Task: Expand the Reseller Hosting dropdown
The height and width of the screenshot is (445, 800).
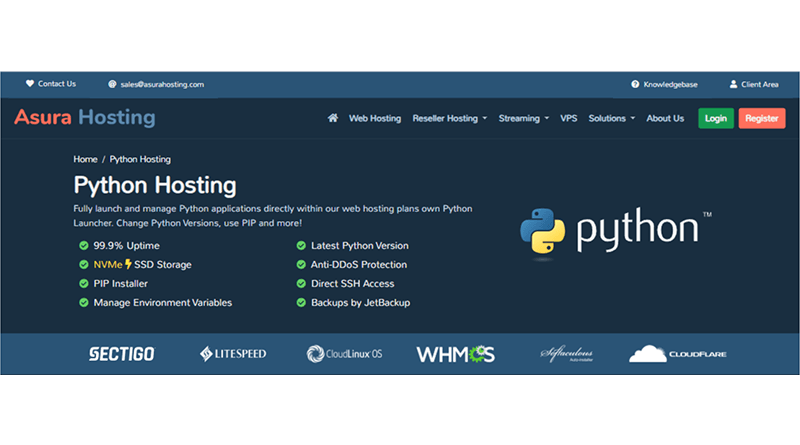Action: click(x=449, y=118)
